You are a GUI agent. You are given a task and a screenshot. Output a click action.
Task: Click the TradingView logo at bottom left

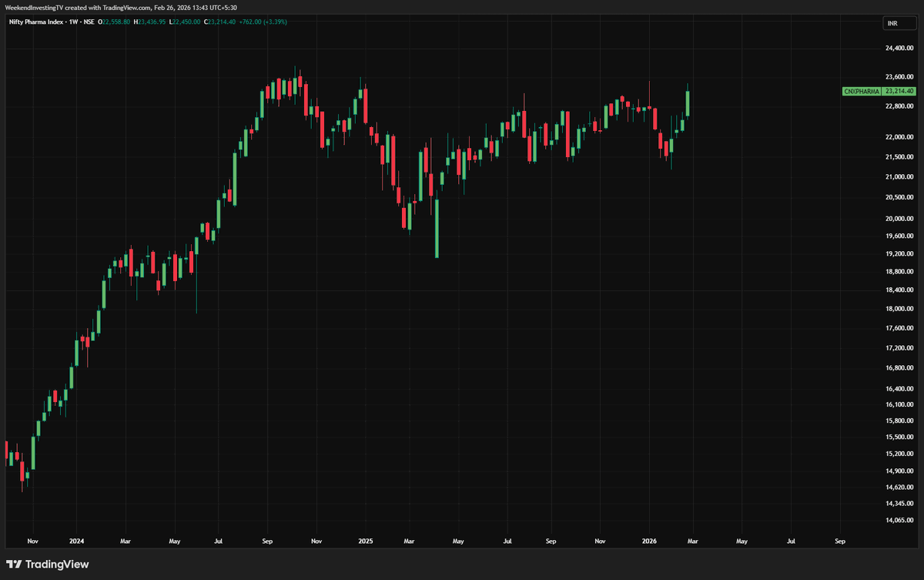point(48,565)
